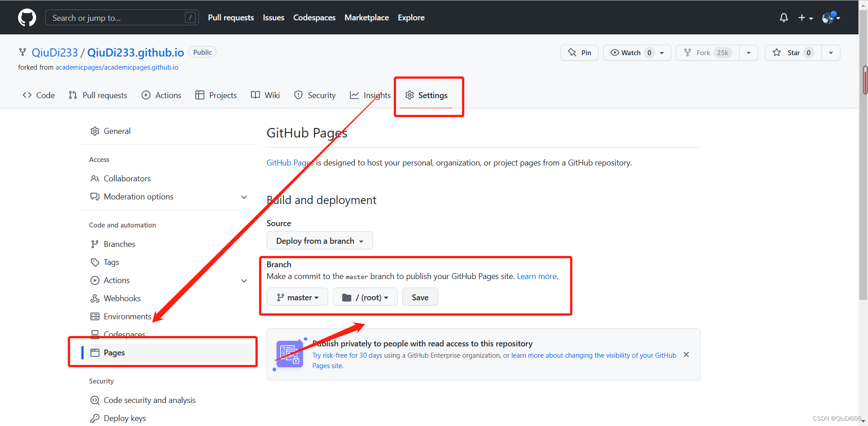The image size is (868, 426).
Task: Pin this repository with the Pin button
Action: (580, 52)
